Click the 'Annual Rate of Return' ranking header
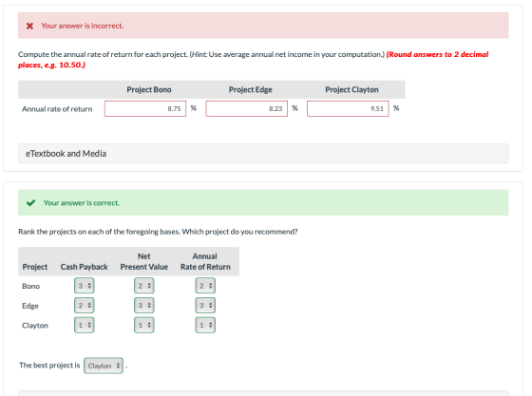 tap(205, 261)
